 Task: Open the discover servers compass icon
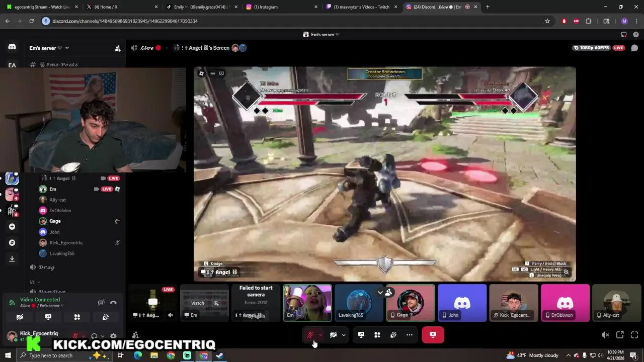12,243
